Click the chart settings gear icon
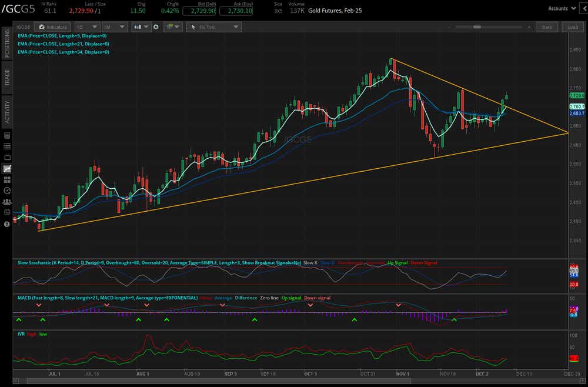 click(x=155, y=26)
